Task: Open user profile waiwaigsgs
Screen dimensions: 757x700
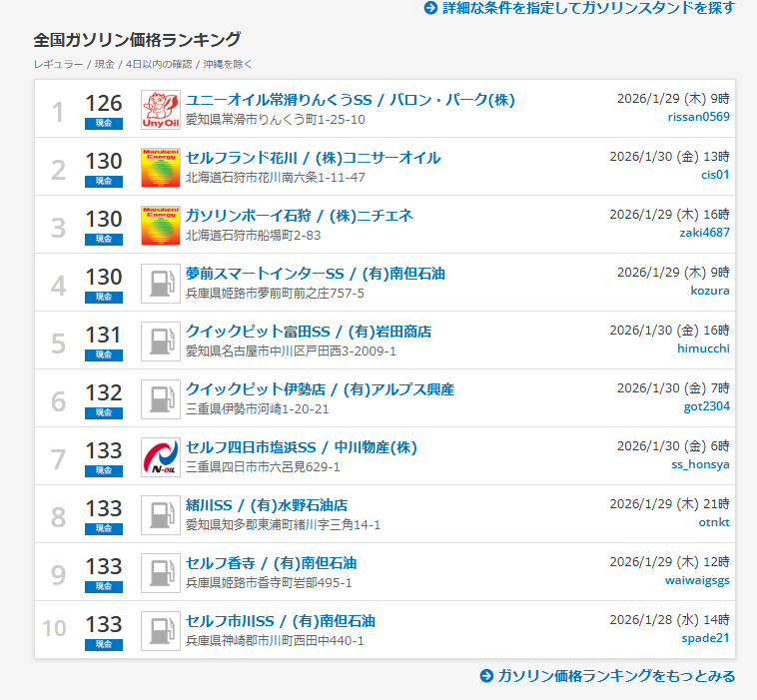Action: (697, 580)
